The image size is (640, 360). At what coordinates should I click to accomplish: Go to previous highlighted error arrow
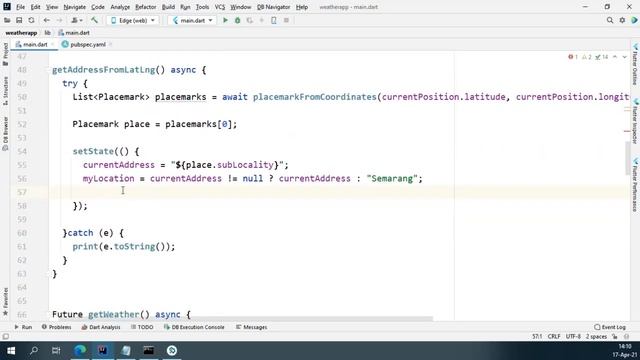615,57
